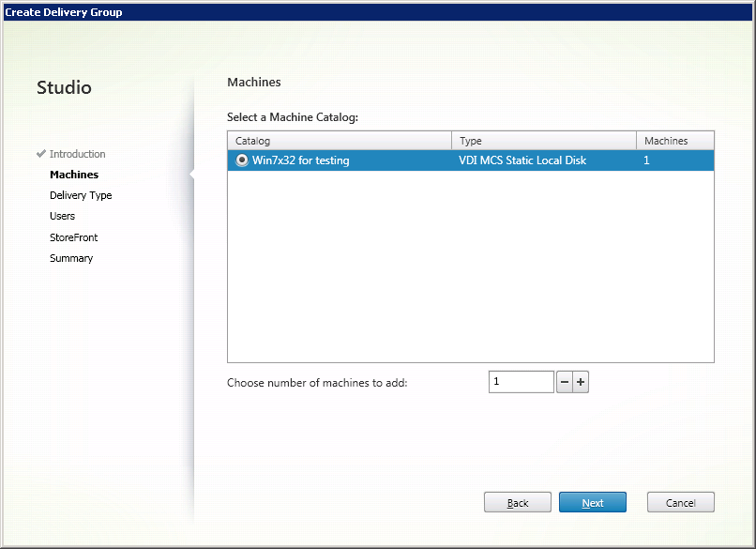Decrease machine count with minus button

[565, 382]
